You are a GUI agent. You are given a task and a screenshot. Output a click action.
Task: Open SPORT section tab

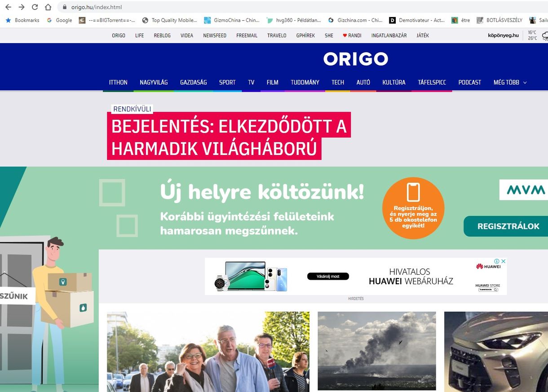tap(227, 82)
